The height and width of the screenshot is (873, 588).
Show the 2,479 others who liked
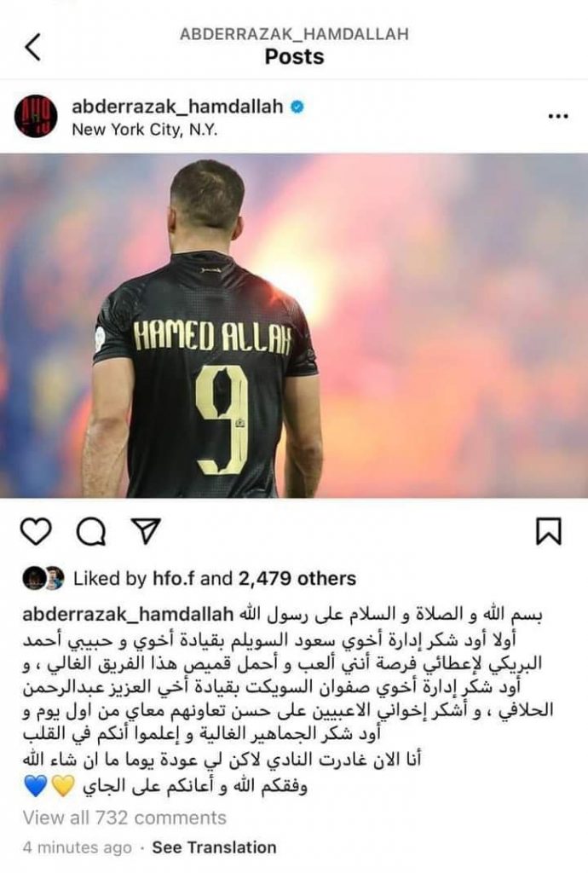[x=297, y=579]
